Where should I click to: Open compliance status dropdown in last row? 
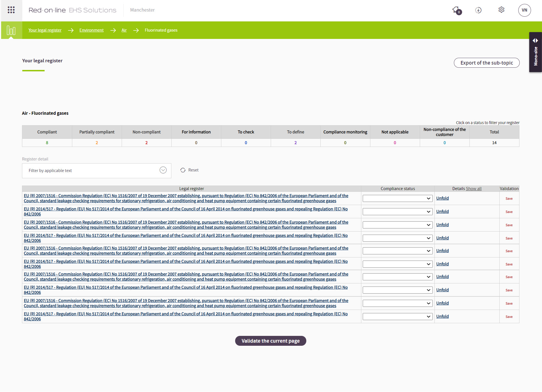pyautogui.click(x=397, y=317)
